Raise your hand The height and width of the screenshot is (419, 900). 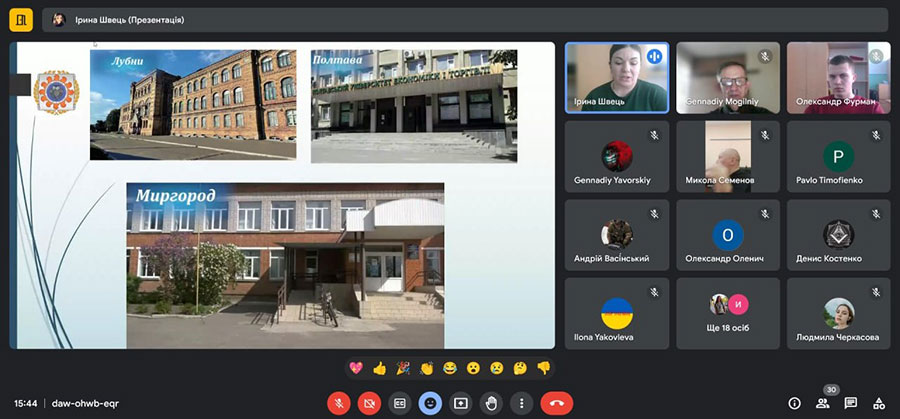pos(491,403)
